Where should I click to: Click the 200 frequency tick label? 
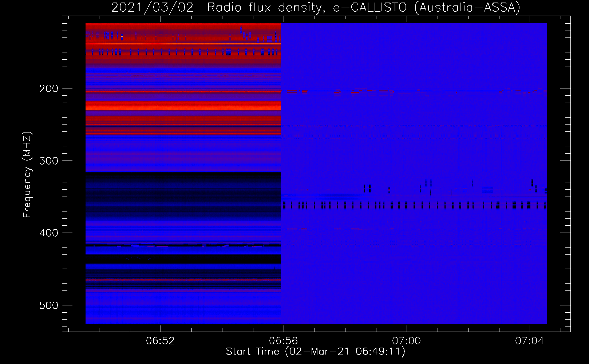point(49,88)
